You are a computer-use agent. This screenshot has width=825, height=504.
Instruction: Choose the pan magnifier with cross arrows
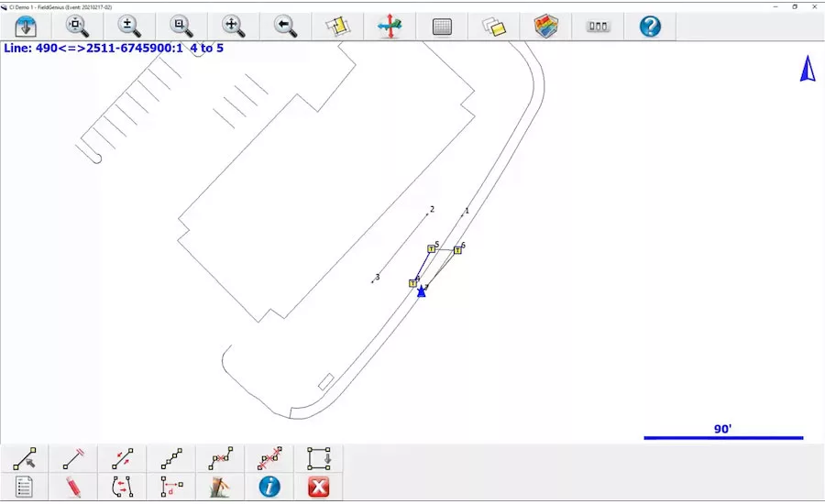(x=234, y=27)
